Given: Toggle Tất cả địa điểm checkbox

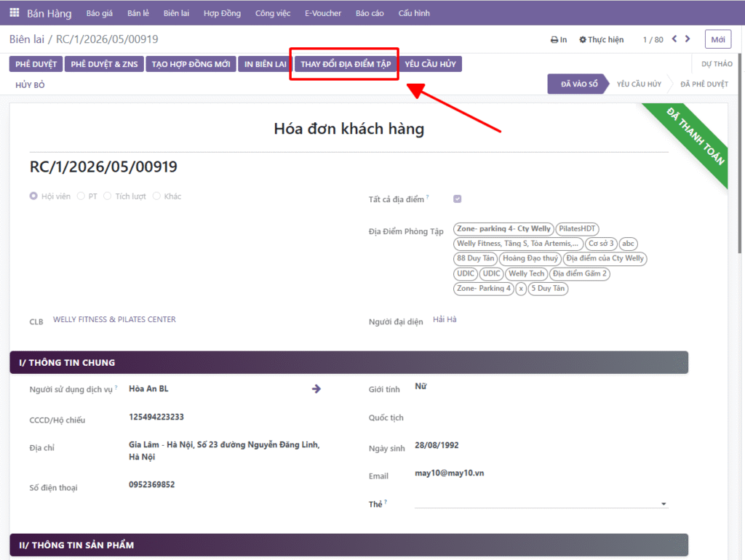Looking at the screenshot, I should tap(457, 199).
